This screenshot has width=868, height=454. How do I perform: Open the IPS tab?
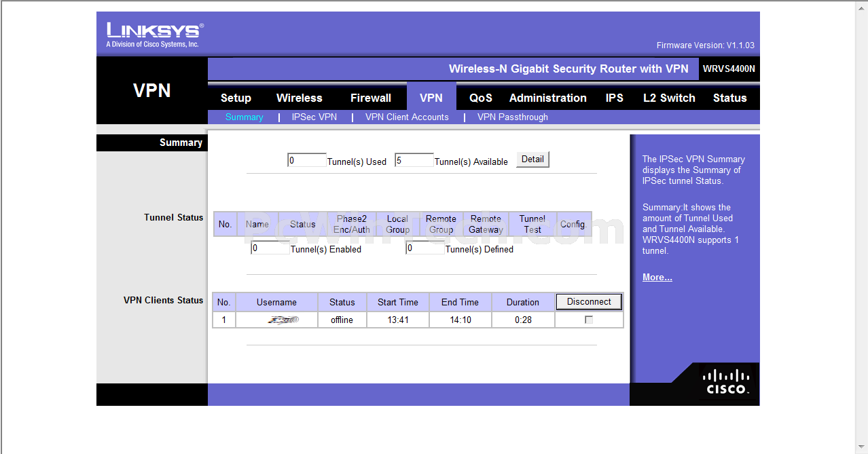615,98
